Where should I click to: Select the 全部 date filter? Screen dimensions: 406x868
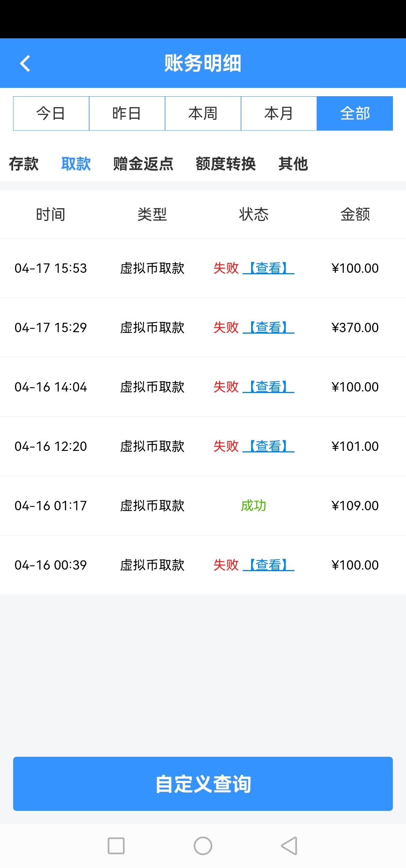click(x=355, y=113)
